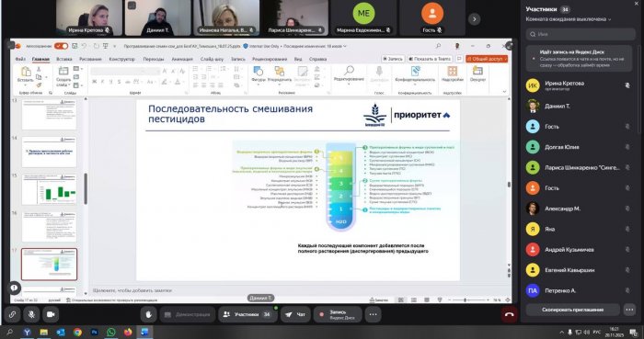Image resolution: width=644 pixels, height=339 pixels.
Task: Open more call options with three dots
Action: [373, 314]
